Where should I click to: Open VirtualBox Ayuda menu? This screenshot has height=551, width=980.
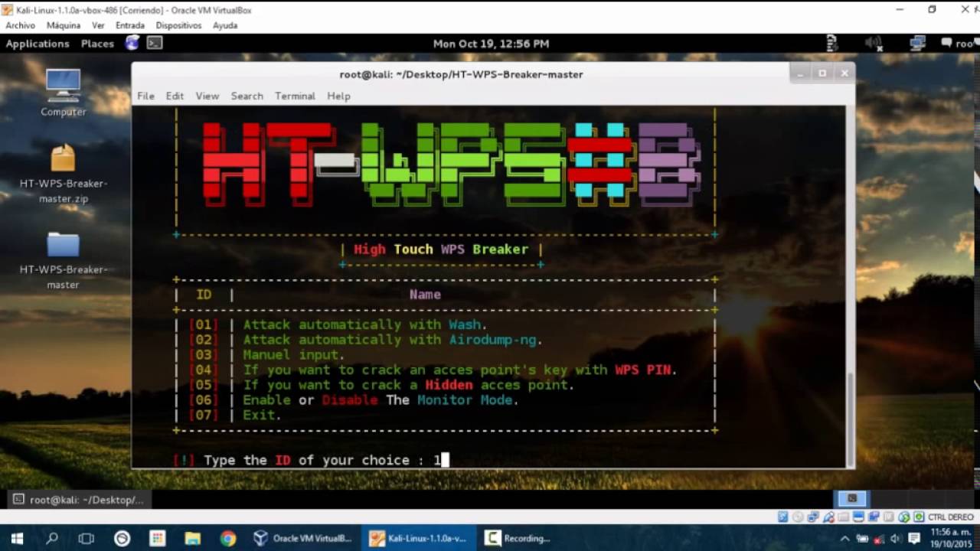225,25
